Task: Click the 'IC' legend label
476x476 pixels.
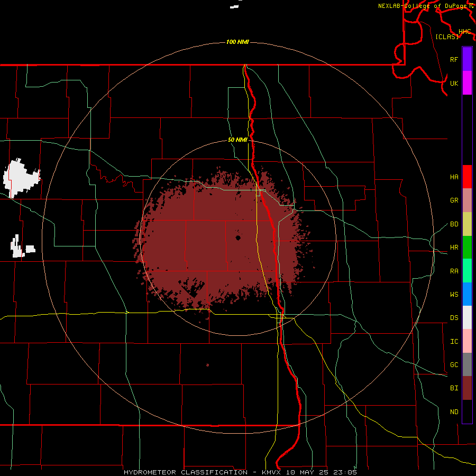Action: point(454,342)
